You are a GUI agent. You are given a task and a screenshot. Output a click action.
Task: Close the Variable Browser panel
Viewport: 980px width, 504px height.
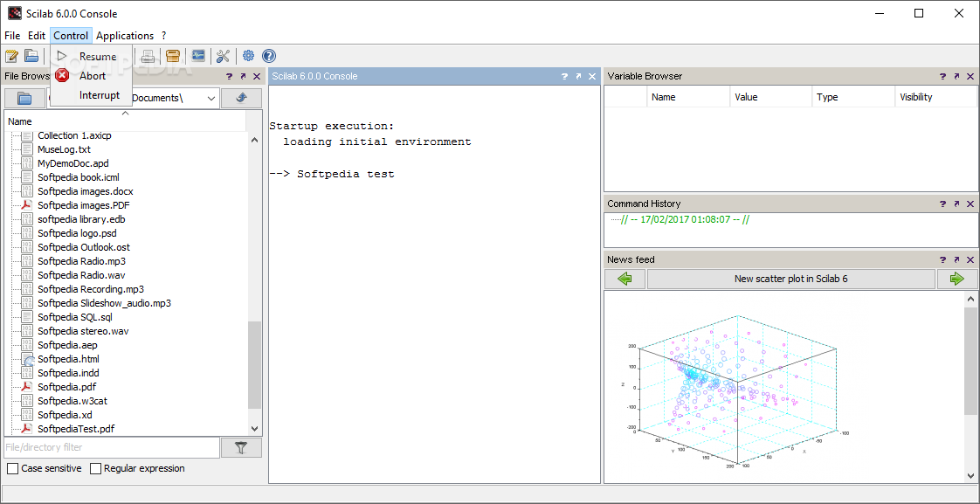(x=970, y=76)
